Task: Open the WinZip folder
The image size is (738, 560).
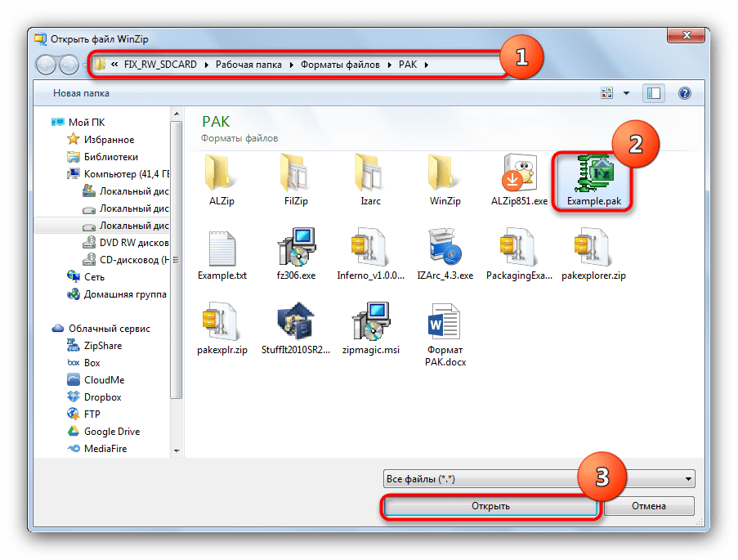Action: (445, 181)
